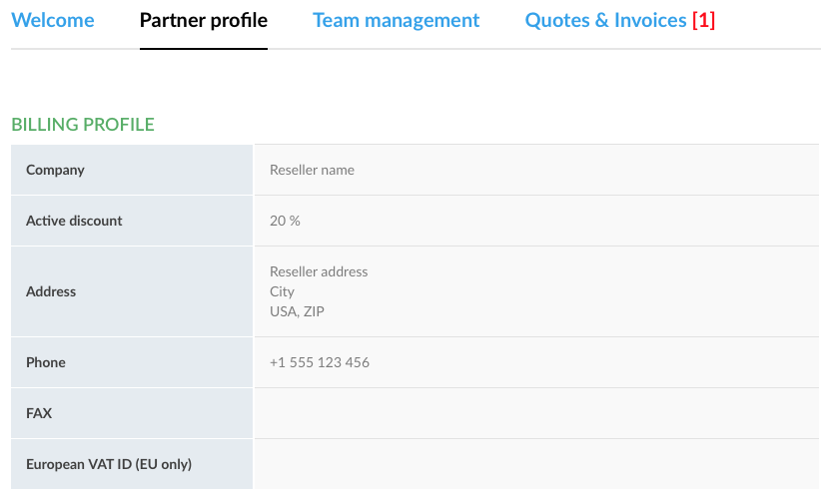
Task: Focus the empty European VAT ID field
Action: pos(536,464)
